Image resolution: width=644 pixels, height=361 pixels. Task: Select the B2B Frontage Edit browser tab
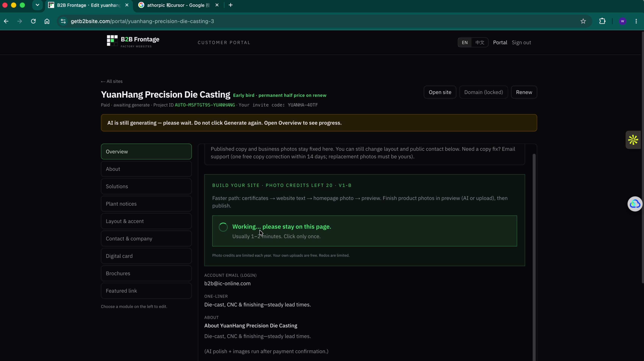point(89,5)
